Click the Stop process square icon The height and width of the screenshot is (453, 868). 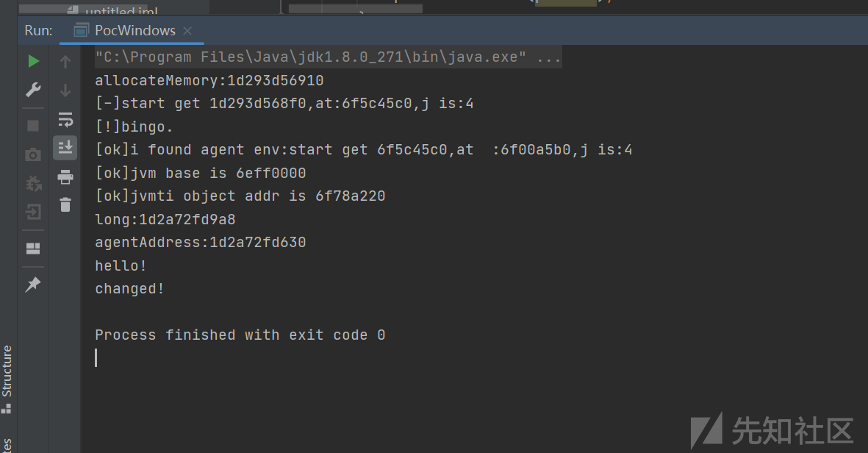click(33, 126)
